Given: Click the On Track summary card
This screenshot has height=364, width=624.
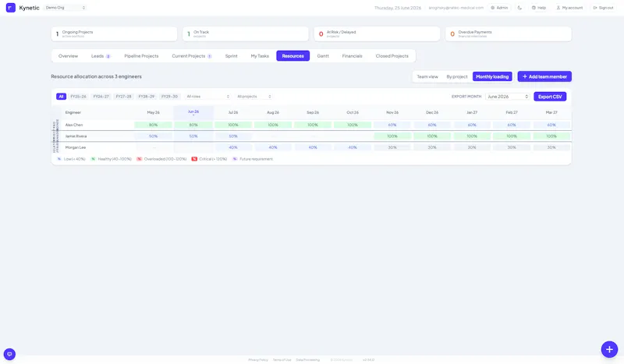Looking at the screenshot, I should [x=246, y=34].
